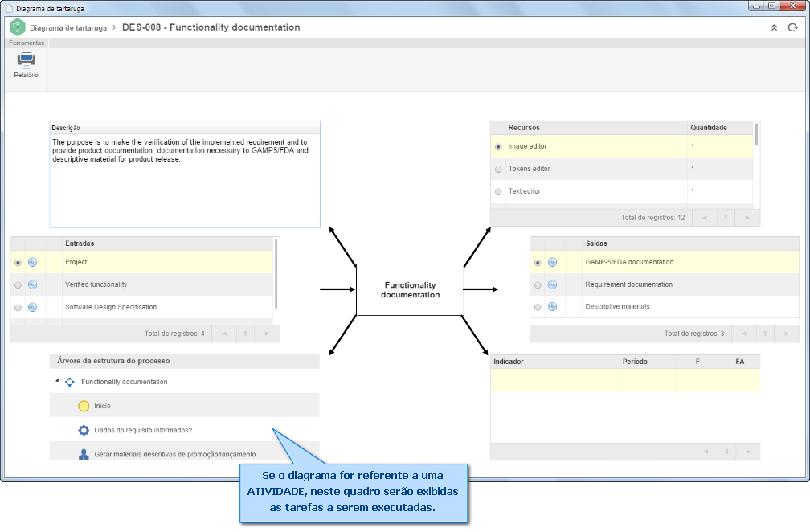
Task: Click the gear icon for Dados do requisito informados?
Action: [84, 430]
